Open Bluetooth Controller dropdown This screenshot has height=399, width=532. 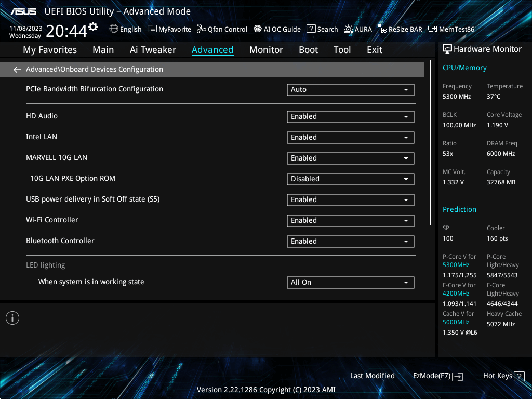(x=351, y=241)
